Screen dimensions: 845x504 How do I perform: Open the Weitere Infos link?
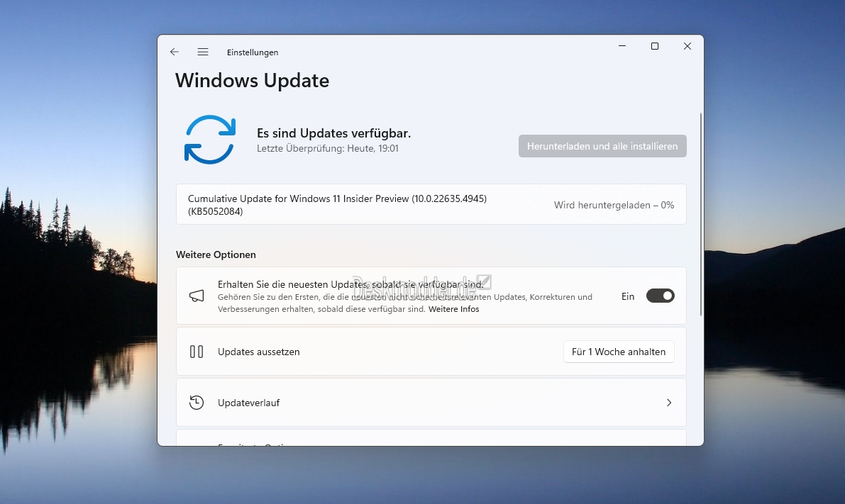pos(454,309)
